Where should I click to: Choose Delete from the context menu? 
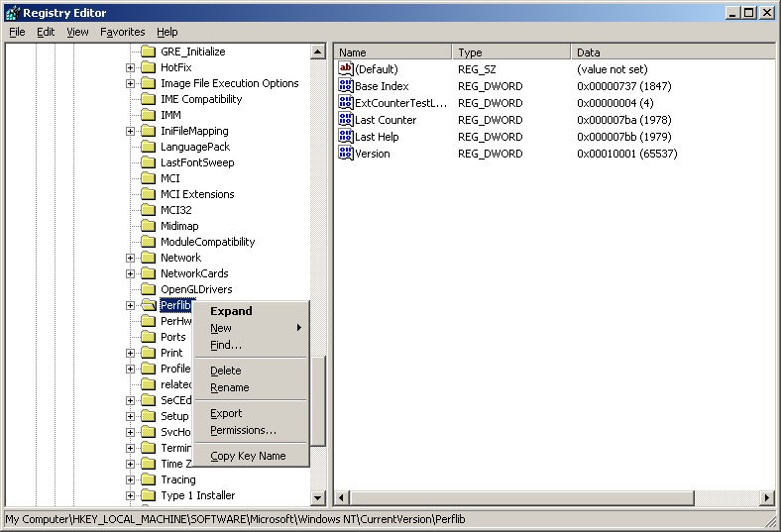click(x=226, y=371)
